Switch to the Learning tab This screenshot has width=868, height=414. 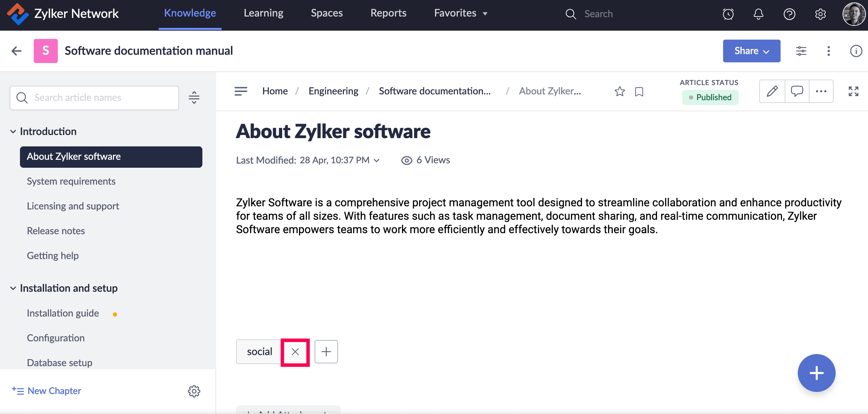click(x=263, y=13)
